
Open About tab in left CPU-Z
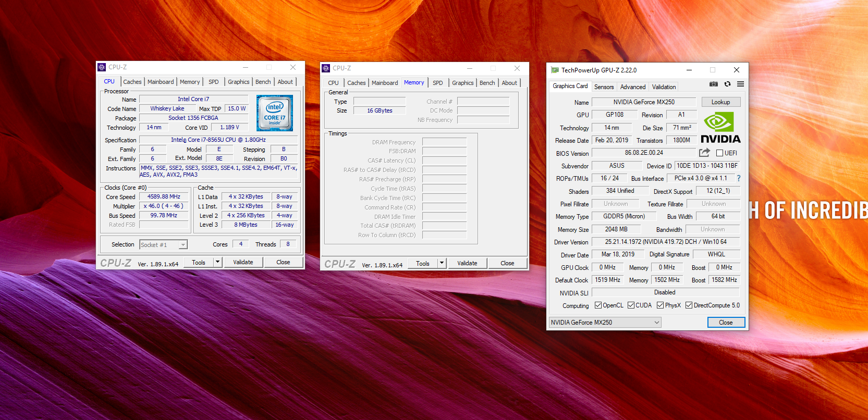(285, 82)
